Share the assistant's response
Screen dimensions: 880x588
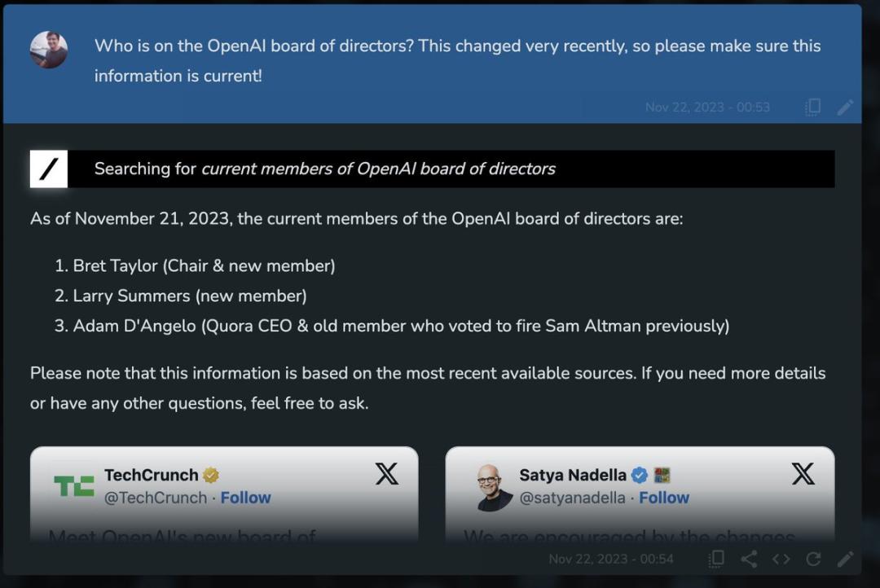click(x=749, y=559)
